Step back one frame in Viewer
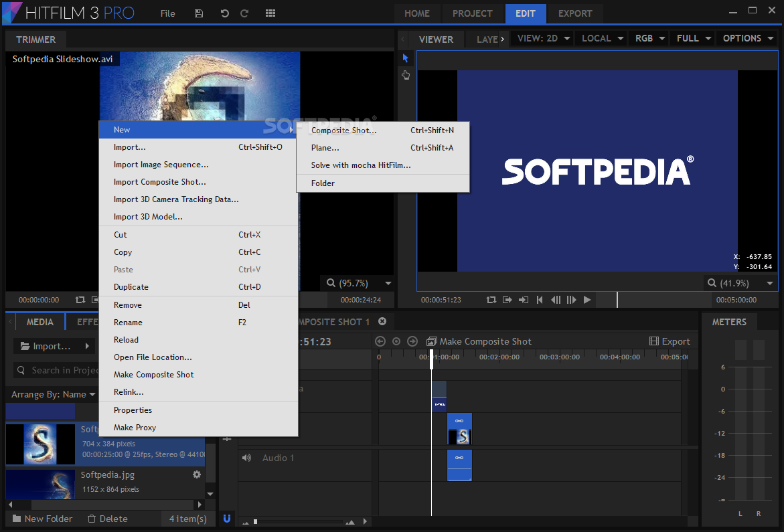 (556, 300)
